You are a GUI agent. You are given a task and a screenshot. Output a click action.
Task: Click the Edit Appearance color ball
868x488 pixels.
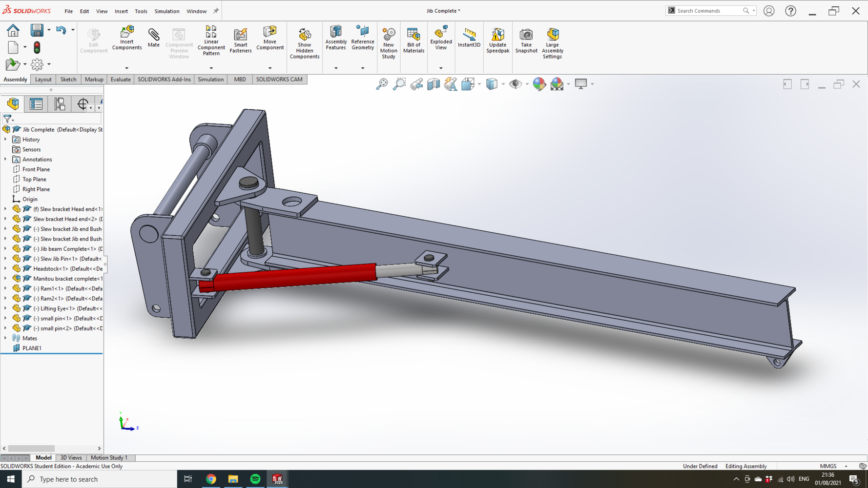[x=539, y=84]
